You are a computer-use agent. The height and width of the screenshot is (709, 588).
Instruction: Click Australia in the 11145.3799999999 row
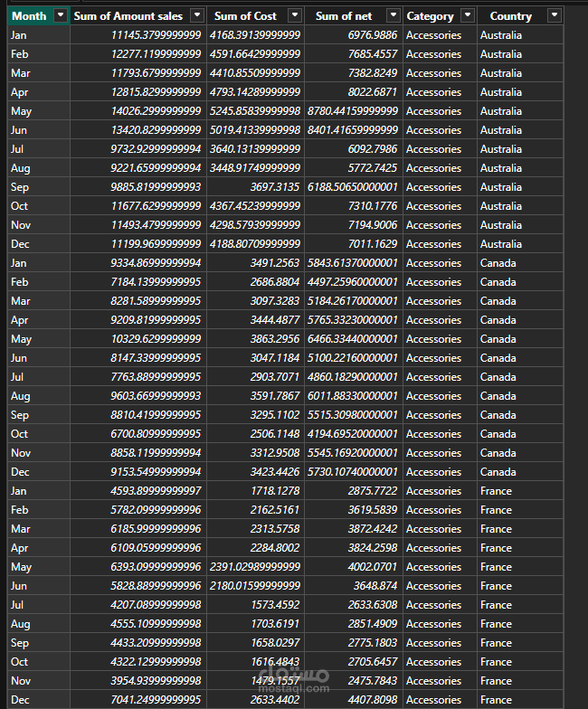(x=521, y=35)
